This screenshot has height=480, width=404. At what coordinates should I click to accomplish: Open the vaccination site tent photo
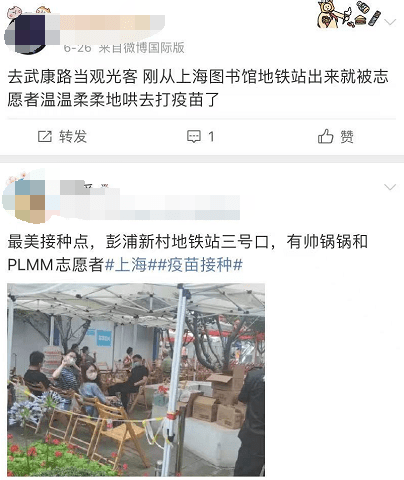pyautogui.click(x=136, y=380)
